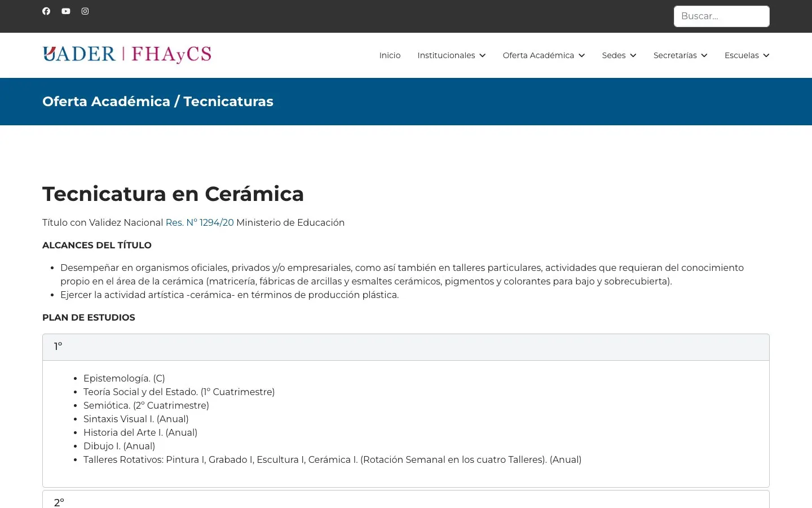Image resolution: width=812 pixels, height=508 pixels.
Task: Go to the Inicio page
Action: 390,55
